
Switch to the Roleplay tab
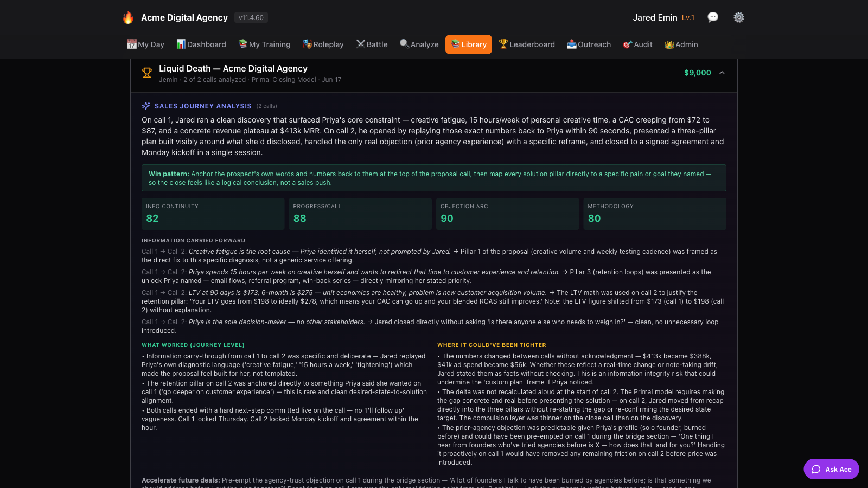323,44
